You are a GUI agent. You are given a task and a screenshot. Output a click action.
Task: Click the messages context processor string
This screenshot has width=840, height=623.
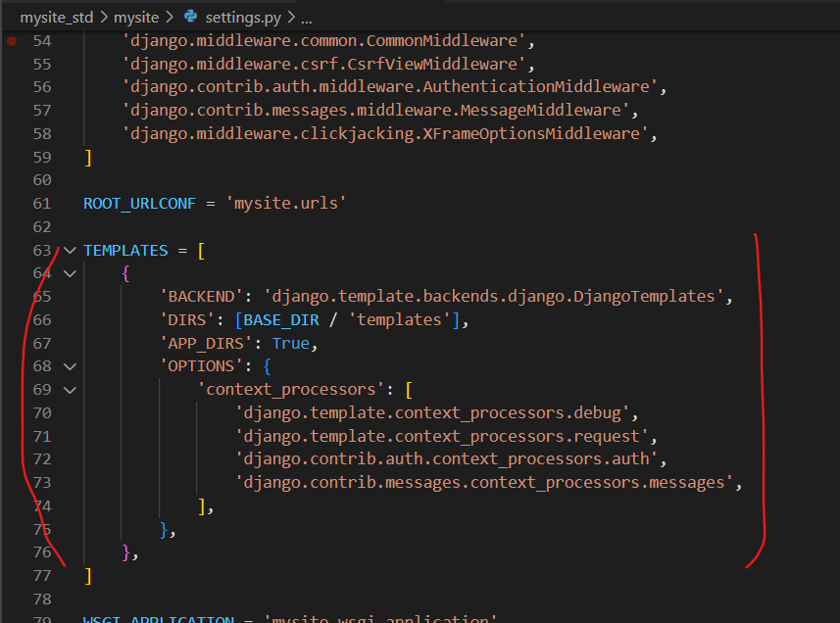click(484, 483)
